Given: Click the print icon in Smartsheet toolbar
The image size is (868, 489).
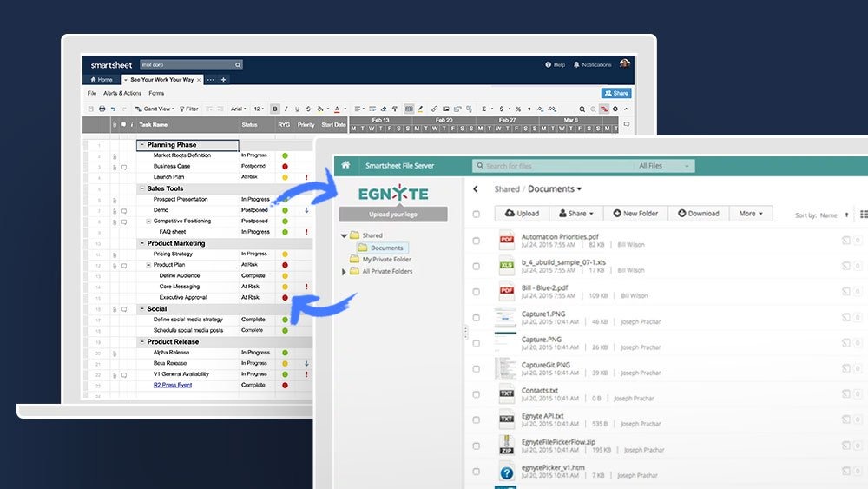Looking at the screenshot, I should click(102, 109).
